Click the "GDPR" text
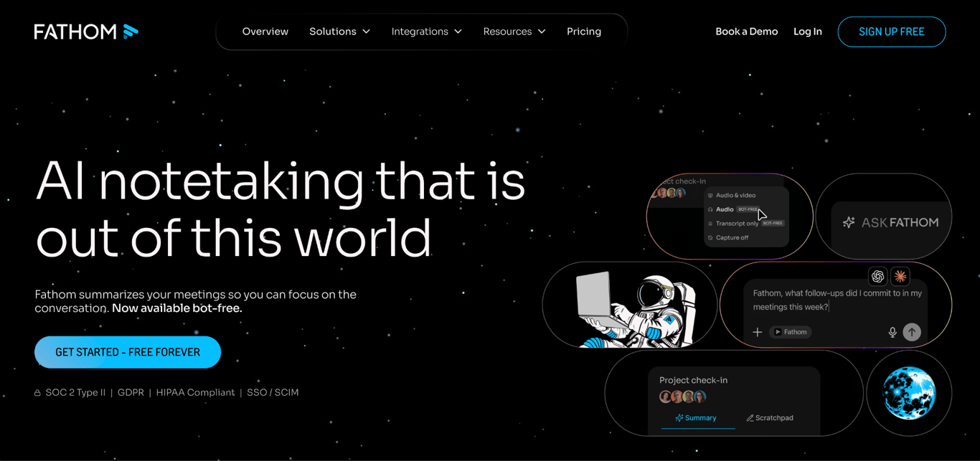980x461 pixels. [131, 392]
